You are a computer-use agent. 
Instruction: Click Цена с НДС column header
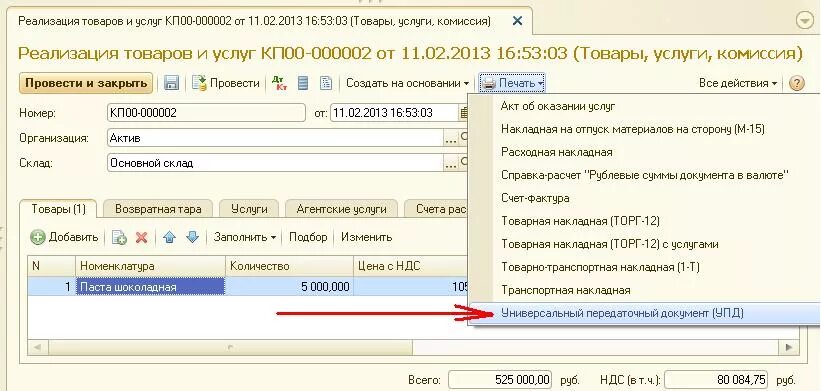tap(410, 266)
